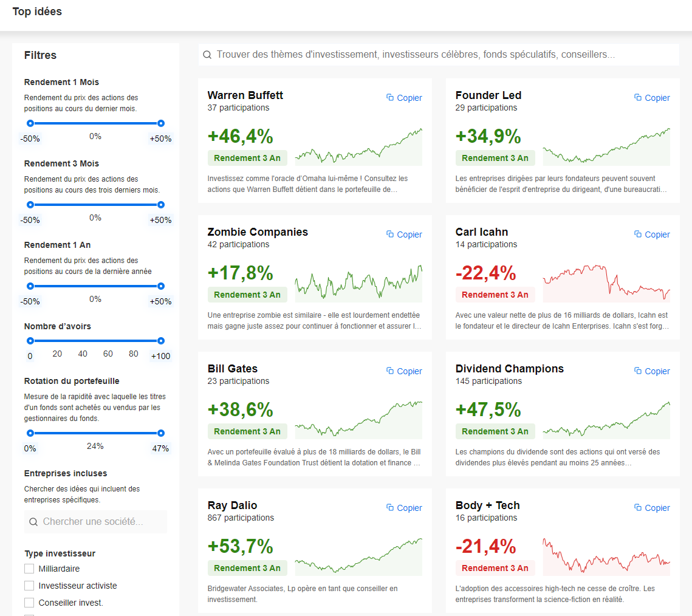Click the copy icon on the Zombie Companies card

click(390, 234)
